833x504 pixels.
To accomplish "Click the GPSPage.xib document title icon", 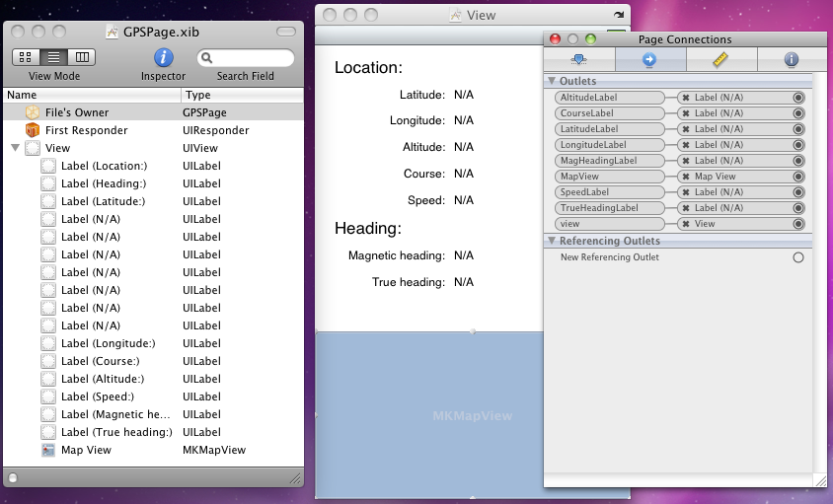I will pos(112,32).
